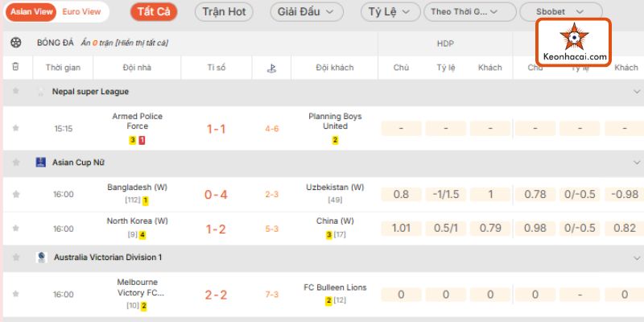Toggle favorite star for Bangladesh (W) match

(x=15, y=194)
